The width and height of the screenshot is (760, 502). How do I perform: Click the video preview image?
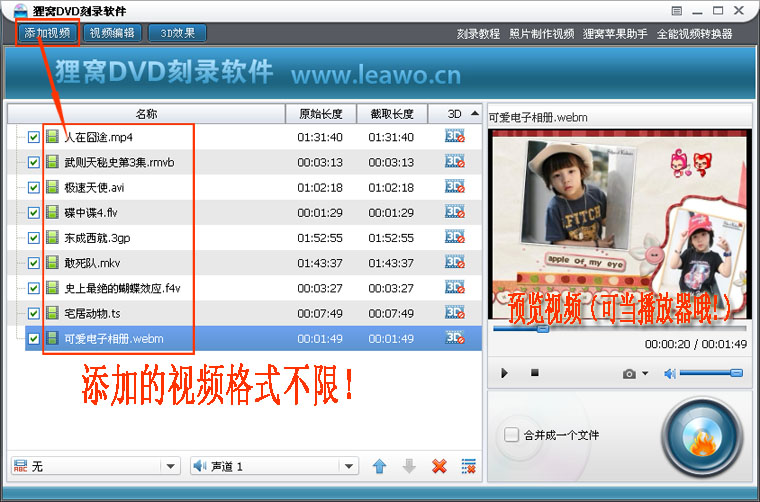[x=619, y=225]
